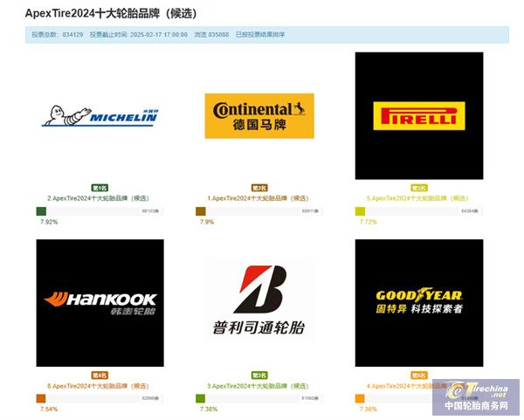The height and width of the screenshot is (420, 524).
Task: Click the 65911票 vote count for Continental
Action: pyautogui.click(x=310, y=211)
